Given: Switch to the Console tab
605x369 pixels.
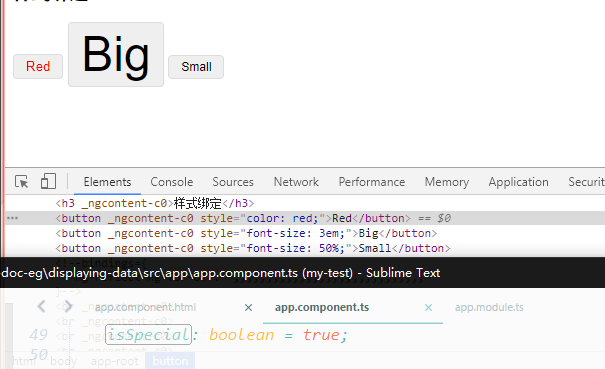Looking at the screenshot, I should click(x=172, y=182).
